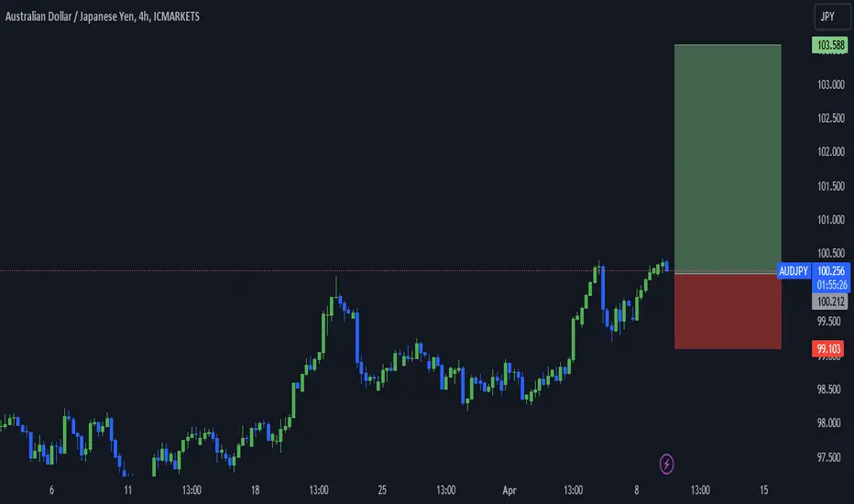Select the red 99.103 stop price label
The width and height of the screenshot is (854, 504).
827,349
